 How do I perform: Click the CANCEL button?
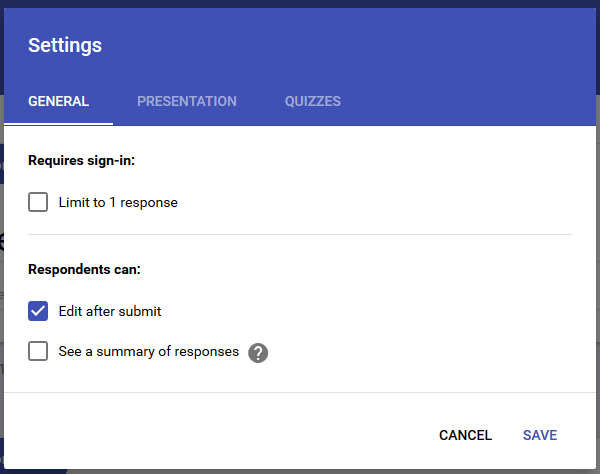pyautogui.click(x=465, y=435)
